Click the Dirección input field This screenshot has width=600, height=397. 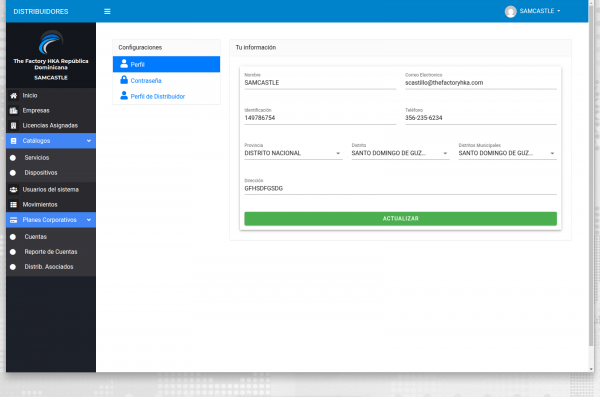click(400, 188)
